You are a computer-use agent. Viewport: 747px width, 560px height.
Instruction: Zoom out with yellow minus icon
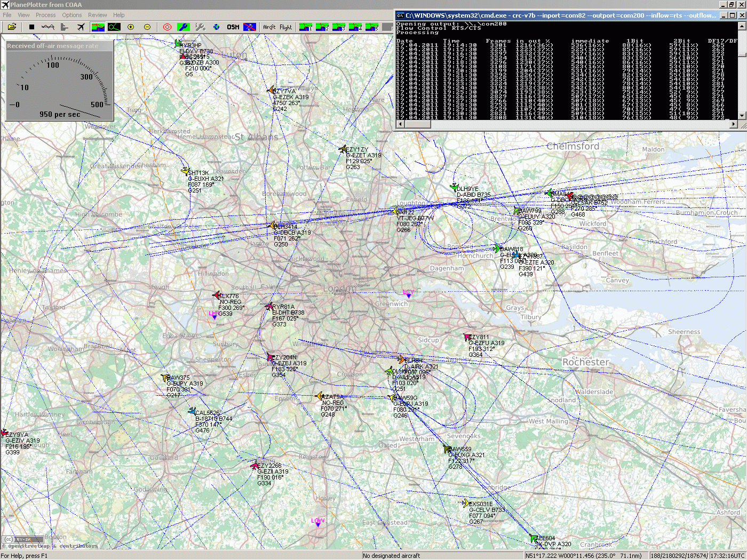[x=147, y=27]
